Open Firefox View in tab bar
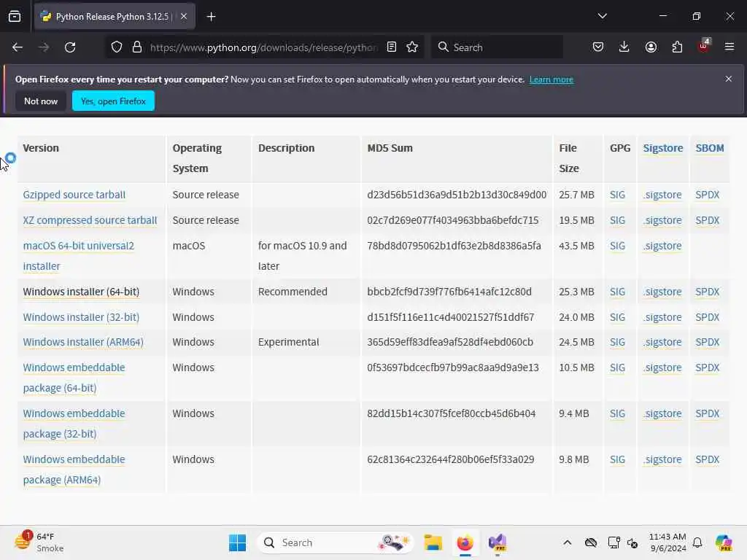 tap(15, 16)
